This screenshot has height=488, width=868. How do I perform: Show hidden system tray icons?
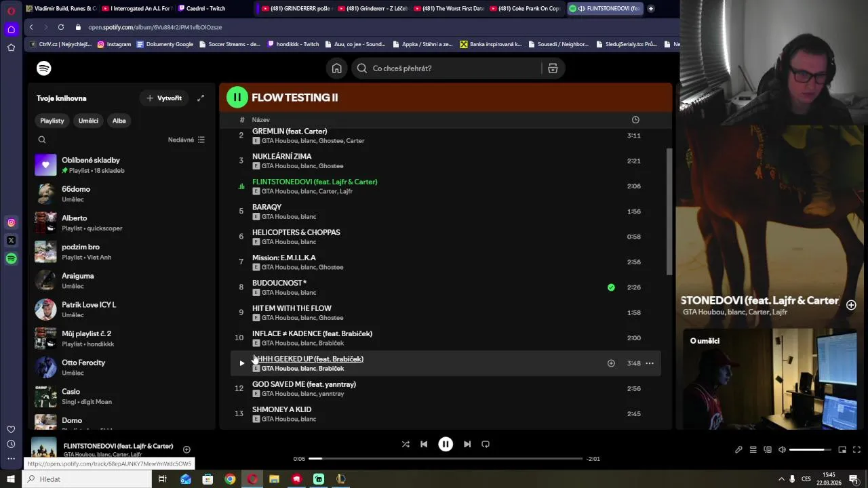pos(781,479)
